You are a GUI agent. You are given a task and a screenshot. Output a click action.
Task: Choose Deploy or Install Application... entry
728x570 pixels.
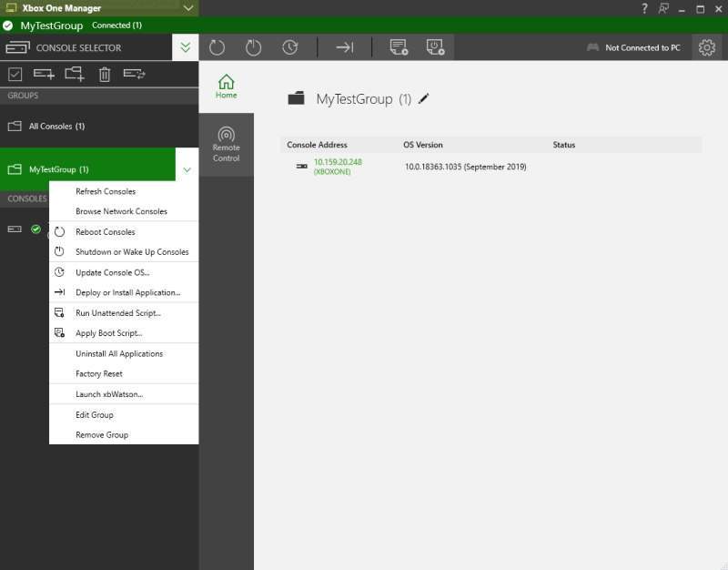[x=124, y=292]
